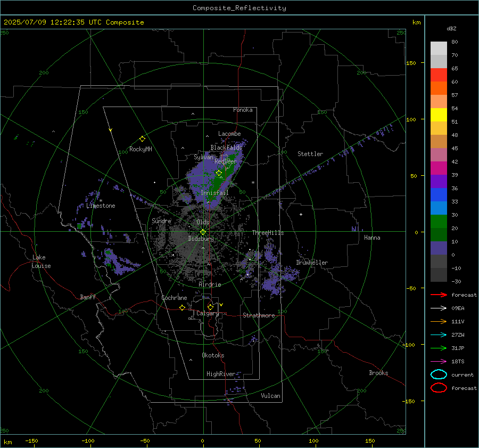Click white asterisk marker above Limestone

(101, 201)
